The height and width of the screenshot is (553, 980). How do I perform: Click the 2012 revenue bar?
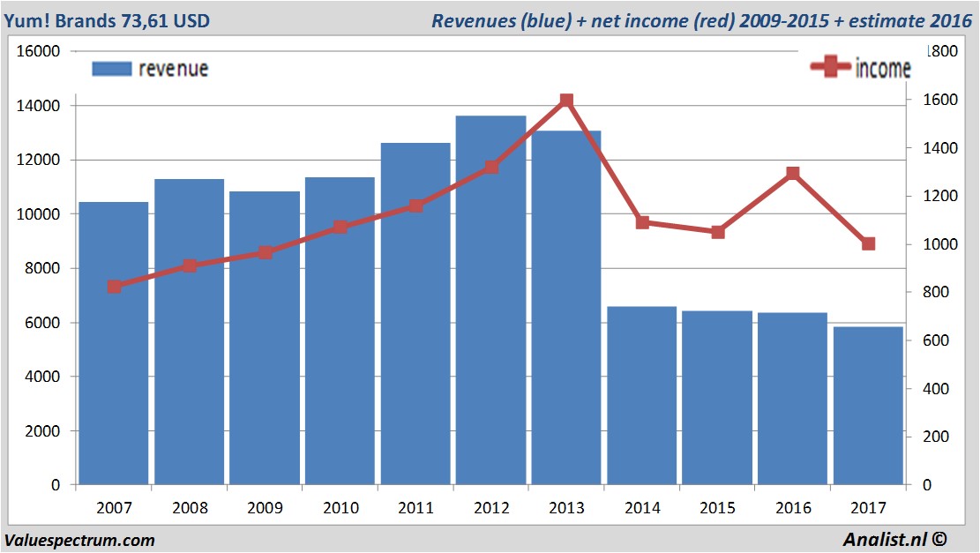coord(490,300)
